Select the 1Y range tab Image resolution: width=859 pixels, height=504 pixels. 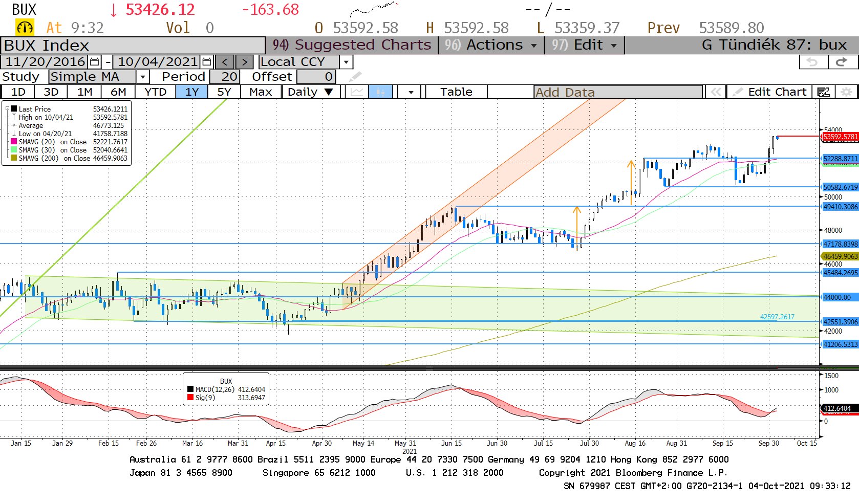click(192, 92)
